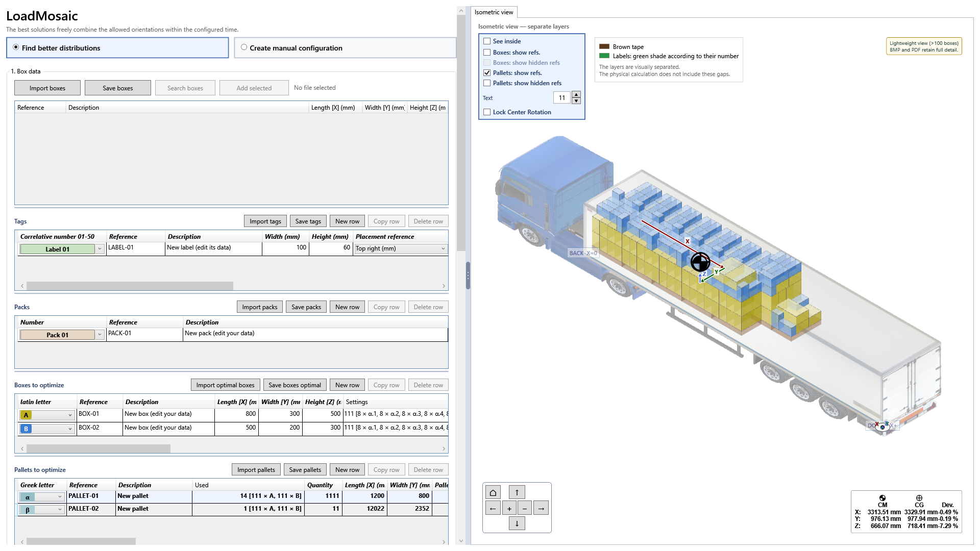Click the LABEL-01 reference cell
Viewport: 980px width, 551px height.
coord(136,248)
